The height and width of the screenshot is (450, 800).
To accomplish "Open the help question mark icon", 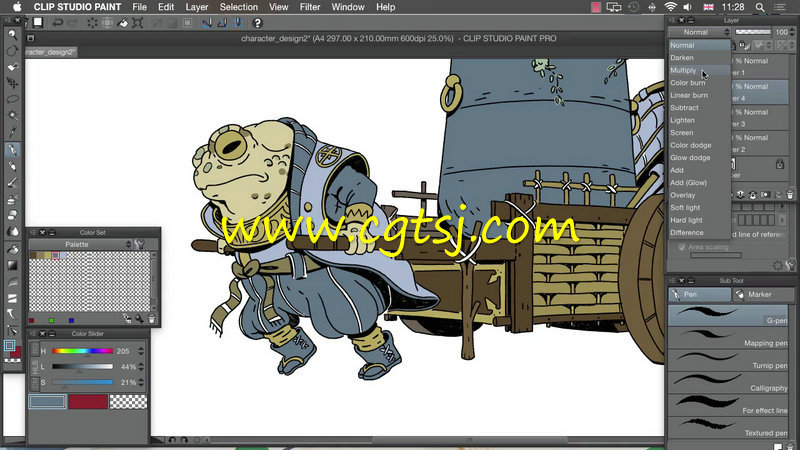I will pos(257,22).
